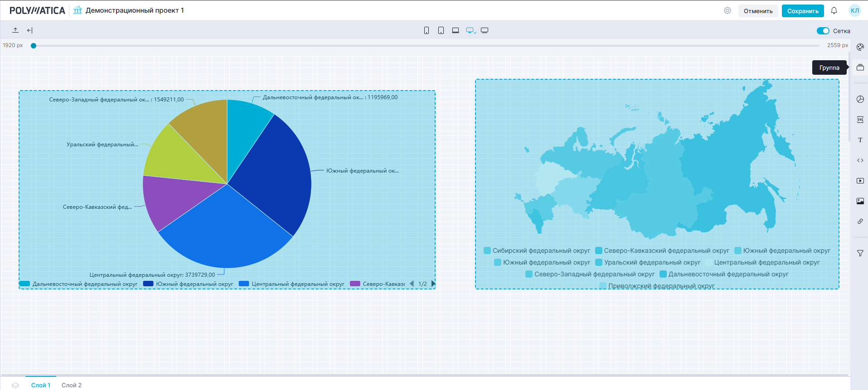The image size is (868, 390).
Task: Click the SVG widget icon
Action: [x=860, y=120]
